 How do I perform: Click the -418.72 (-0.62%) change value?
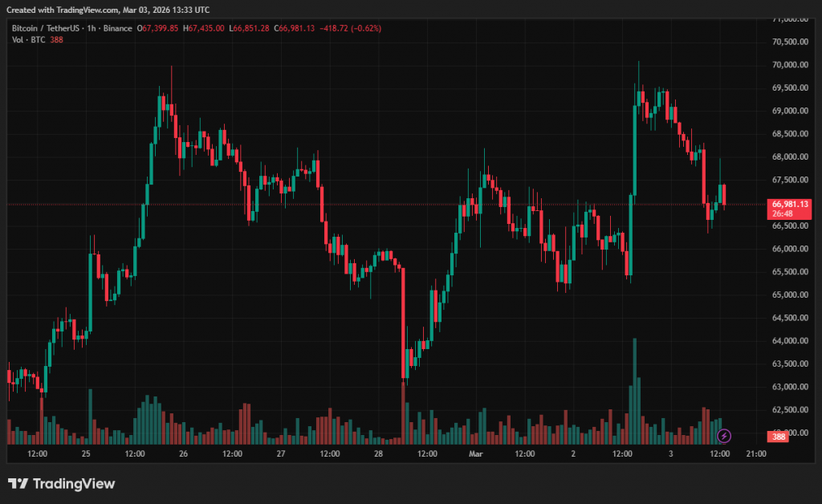pyautogui.click(x=350, y=28)
